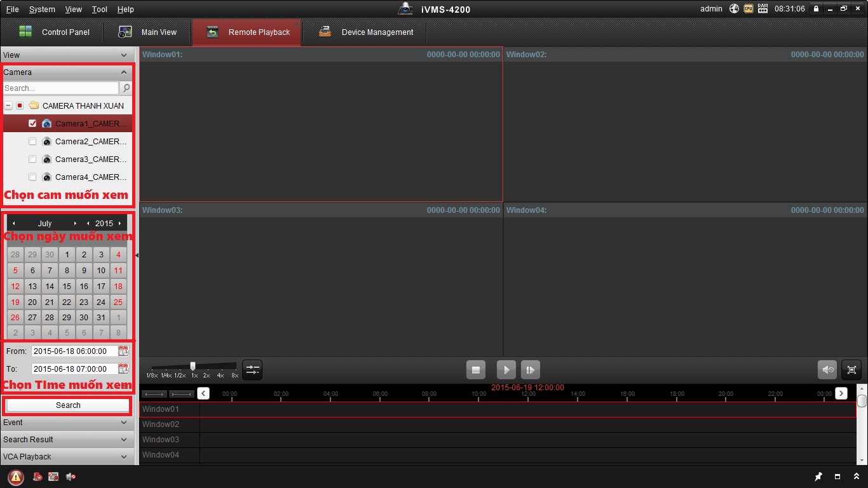
Task: Adjust the playback speed slider handle
Action: pos(193,366)
